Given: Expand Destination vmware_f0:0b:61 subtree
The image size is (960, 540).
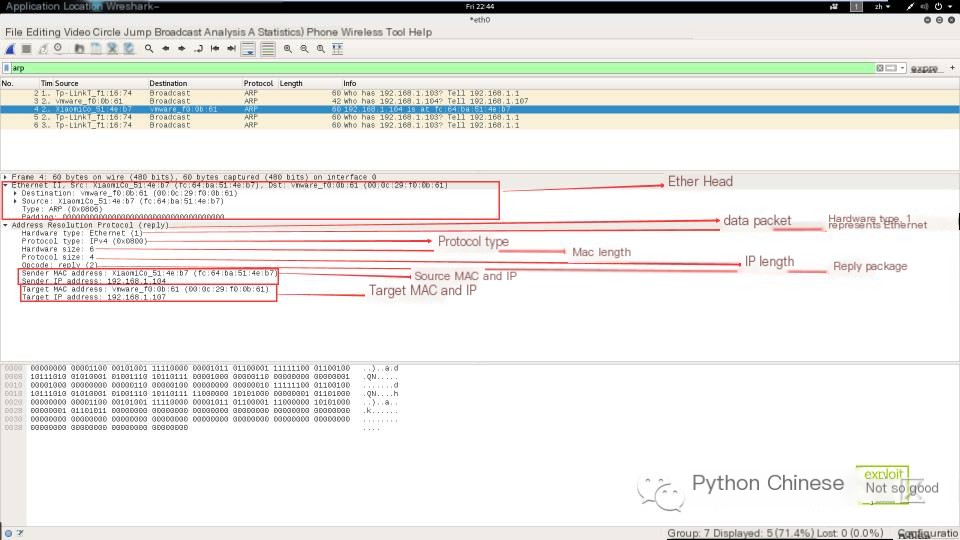Looking at the screenshot, I should pyautogui.click(x=15, y=193).
